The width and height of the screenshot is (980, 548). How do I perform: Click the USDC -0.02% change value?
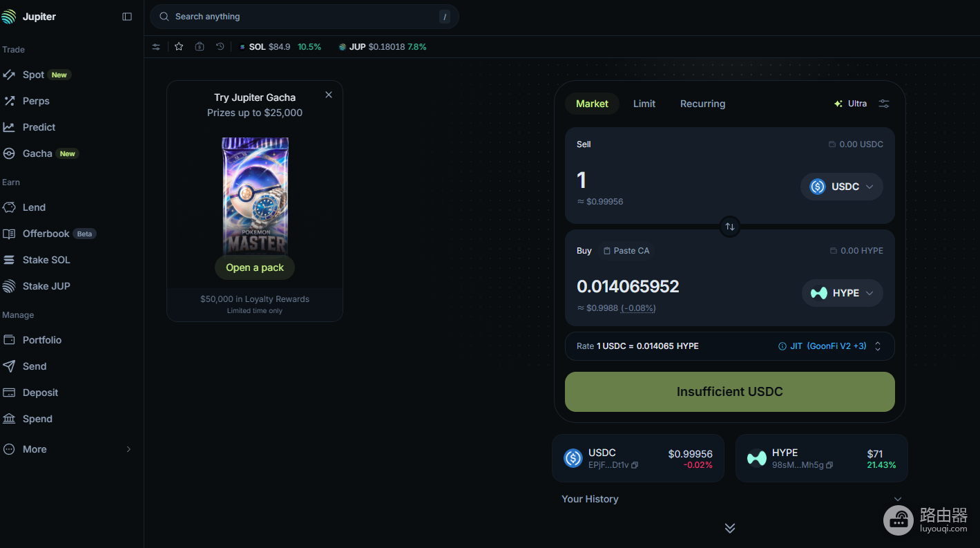pos(698,465)
